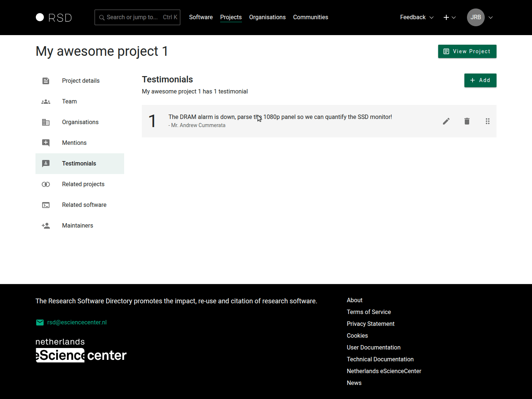Go to Communities in top navigation

point(310,17)
